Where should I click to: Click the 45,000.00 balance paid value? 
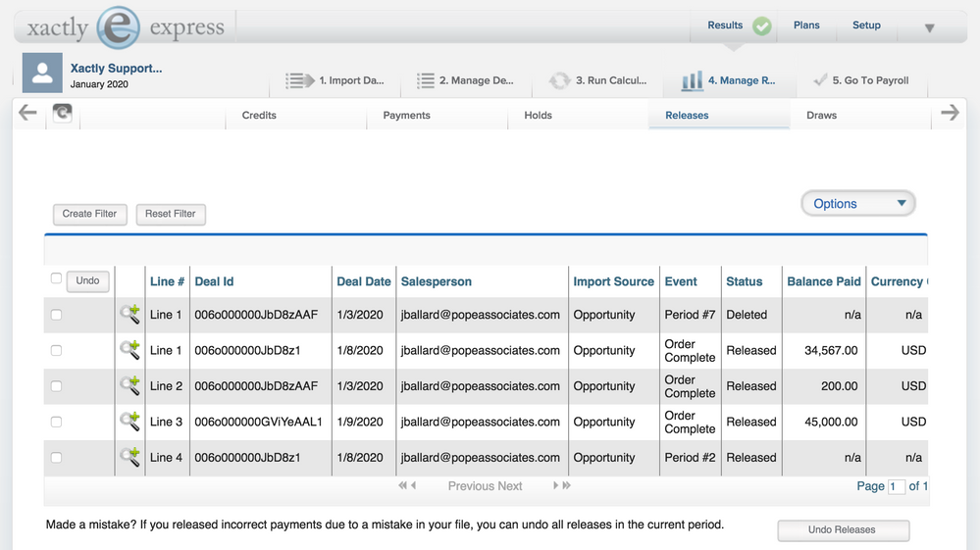831,422
